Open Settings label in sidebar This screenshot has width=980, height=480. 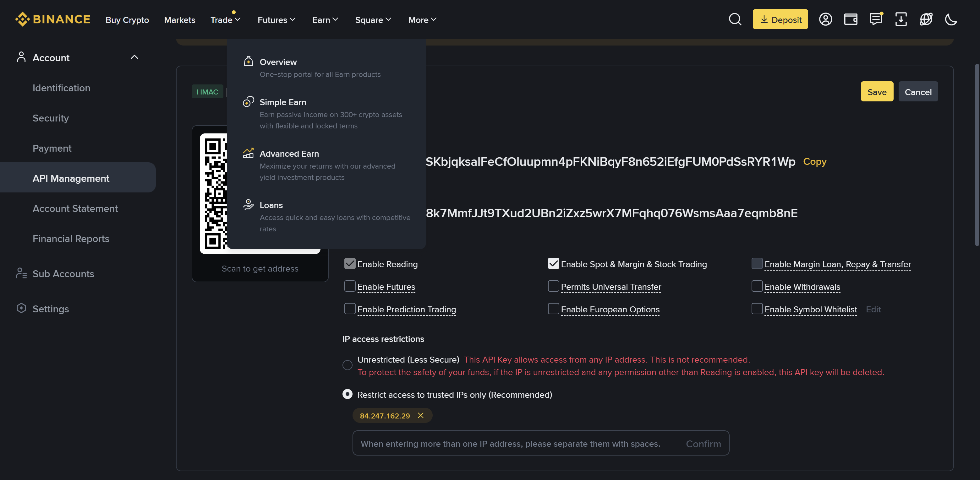point(51,309)
